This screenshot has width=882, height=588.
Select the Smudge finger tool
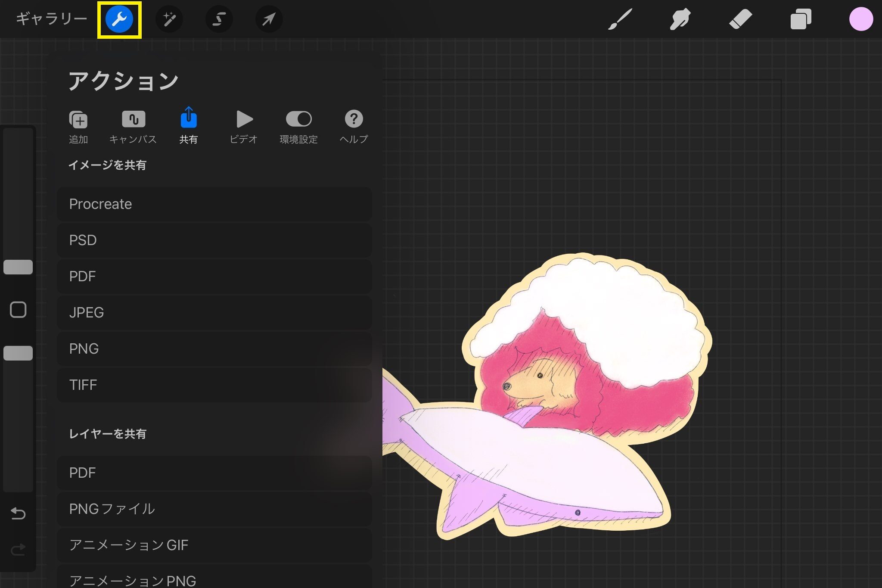[680, 19]
